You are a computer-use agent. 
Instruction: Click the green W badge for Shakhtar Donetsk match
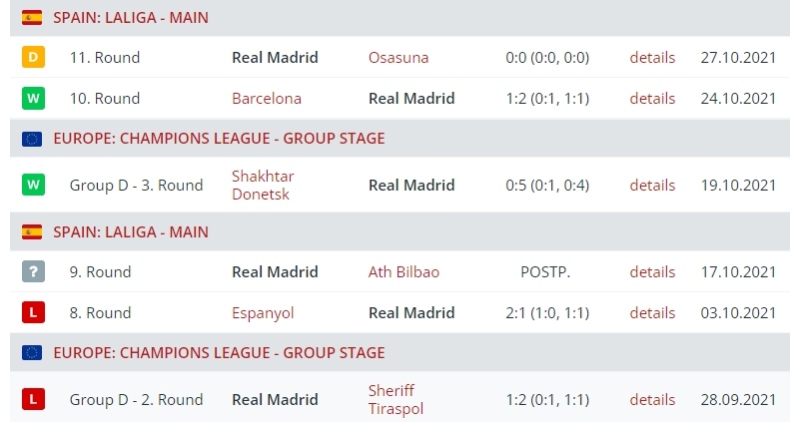[33, 185]
